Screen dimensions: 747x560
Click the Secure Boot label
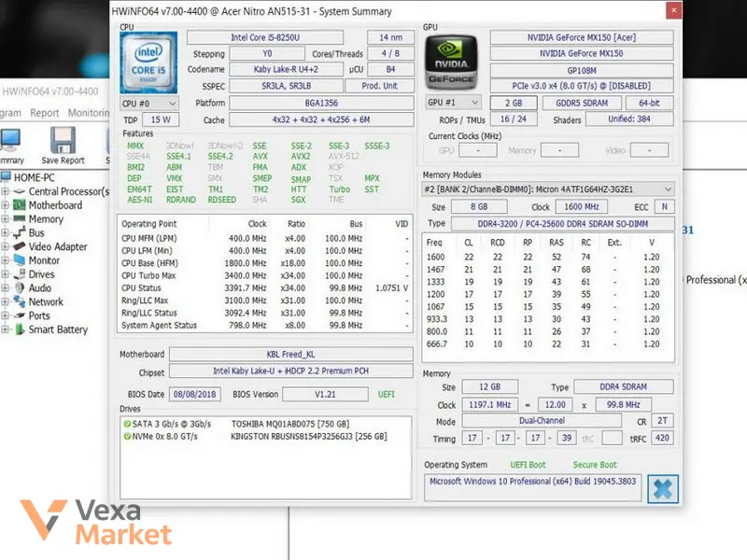tap(595, 464)
